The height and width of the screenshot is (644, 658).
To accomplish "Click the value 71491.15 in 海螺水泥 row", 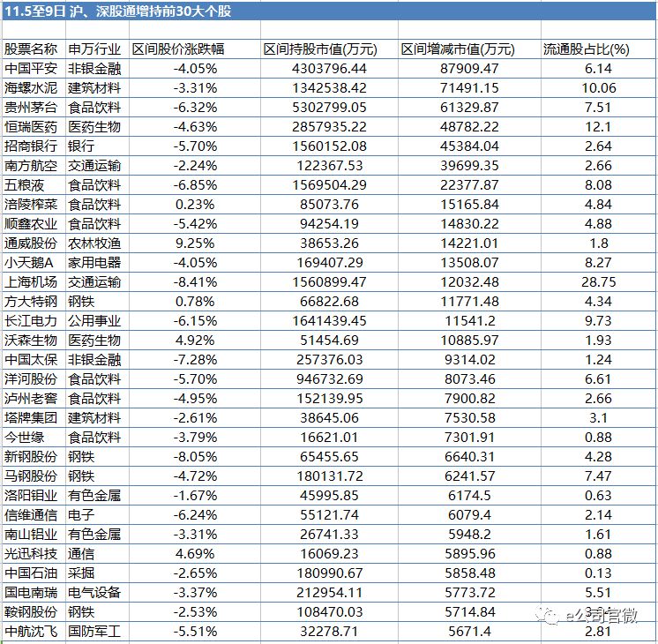I will coord(469,87).
